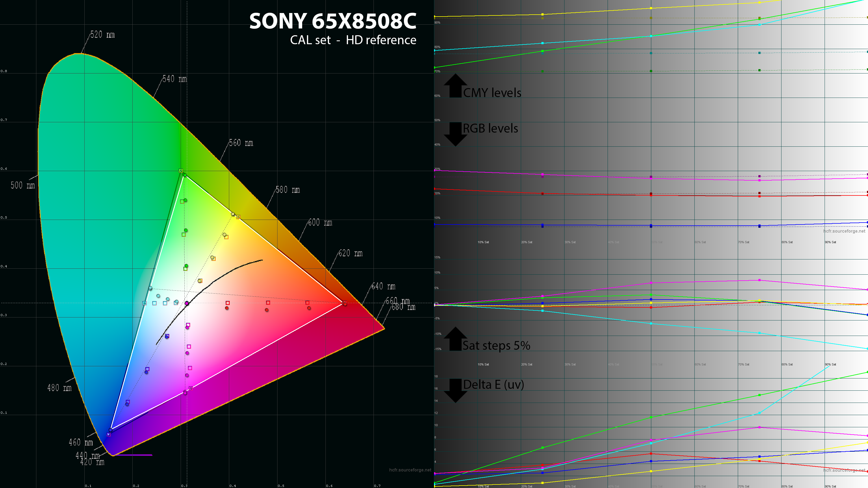Click the 40% label on levels chart
Viewport: 868px width, 488px height.
point(437,145)
